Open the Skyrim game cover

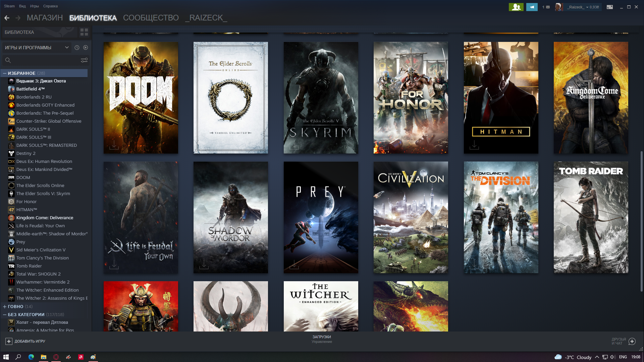(321, 98)
